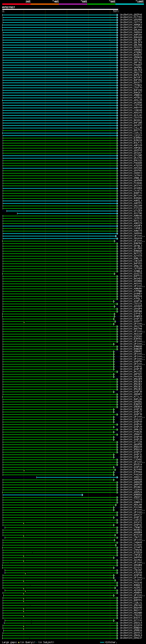Screen dimensions: 146x644
Task: Select the UniRef100_B9T172 label
Action: pyautogui.click(x=131, y=221)
